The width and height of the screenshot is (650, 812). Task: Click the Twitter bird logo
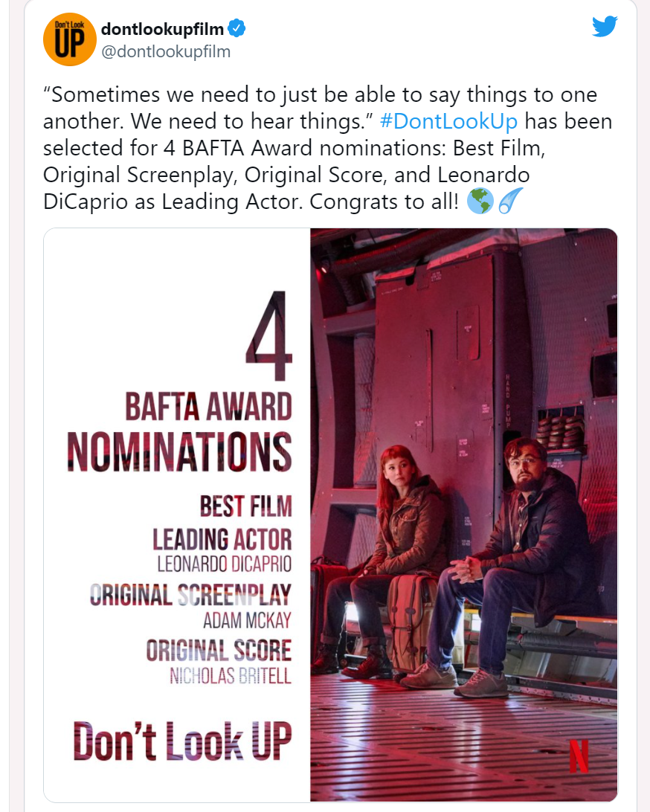coord(605,27)
